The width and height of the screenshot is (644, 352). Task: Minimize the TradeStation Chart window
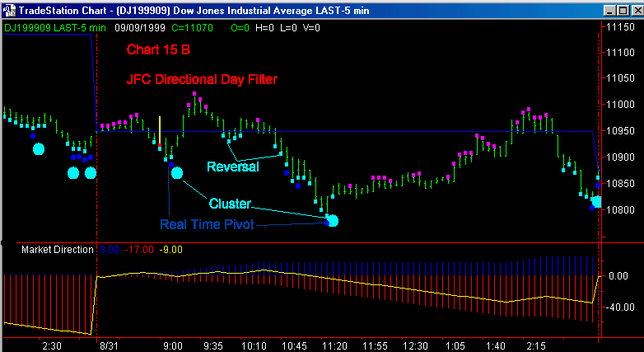coord(611,11)
